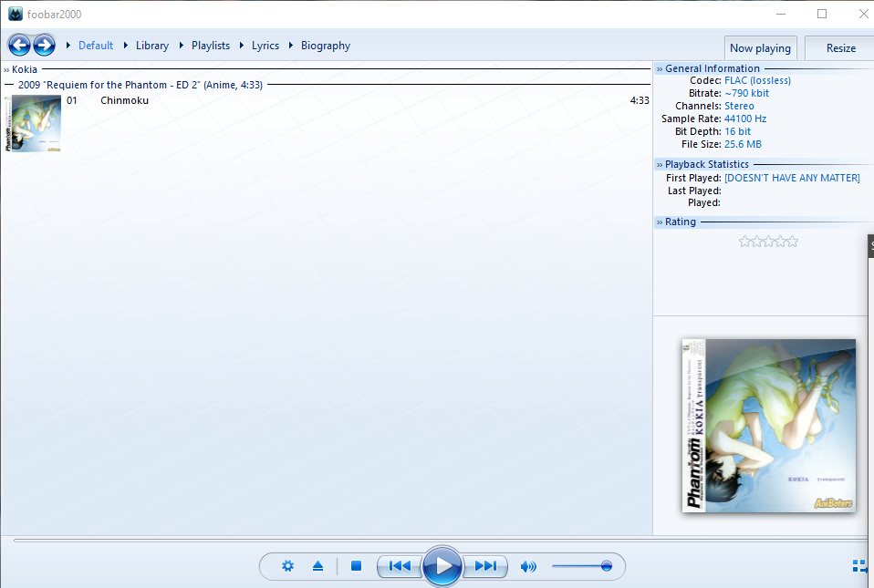Expand the arrow before Library
The width and height of the screenshot is (874, 588).
coord(125,45)
